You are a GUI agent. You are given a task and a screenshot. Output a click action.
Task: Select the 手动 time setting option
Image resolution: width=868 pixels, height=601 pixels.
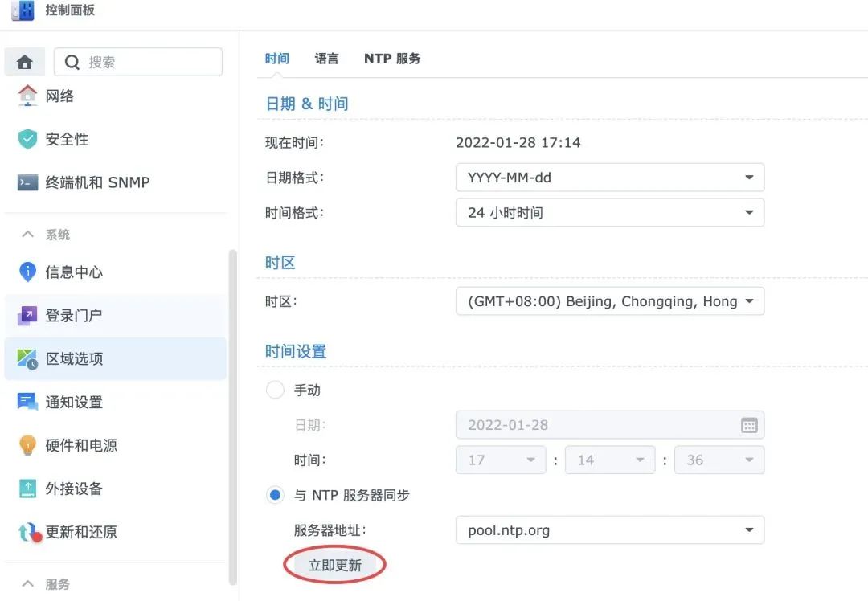273,390
